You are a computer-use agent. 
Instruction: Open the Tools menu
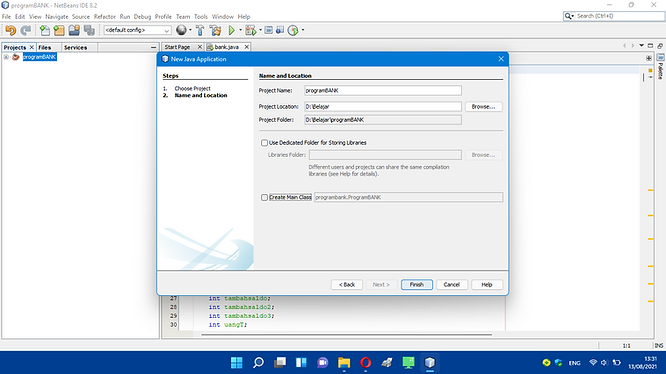tap(200, 17)
